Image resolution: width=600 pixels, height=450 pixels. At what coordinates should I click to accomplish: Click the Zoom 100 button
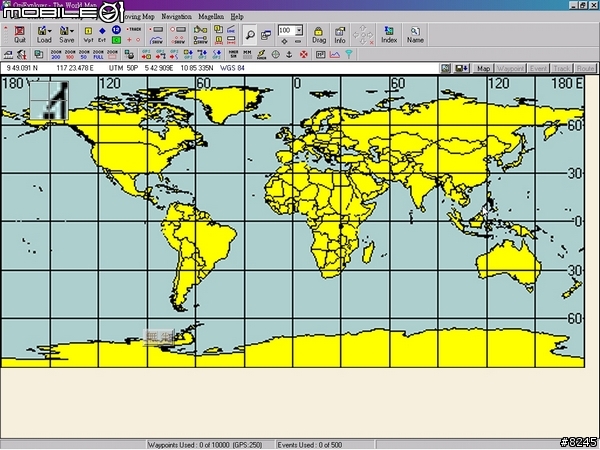coord(70,54)
